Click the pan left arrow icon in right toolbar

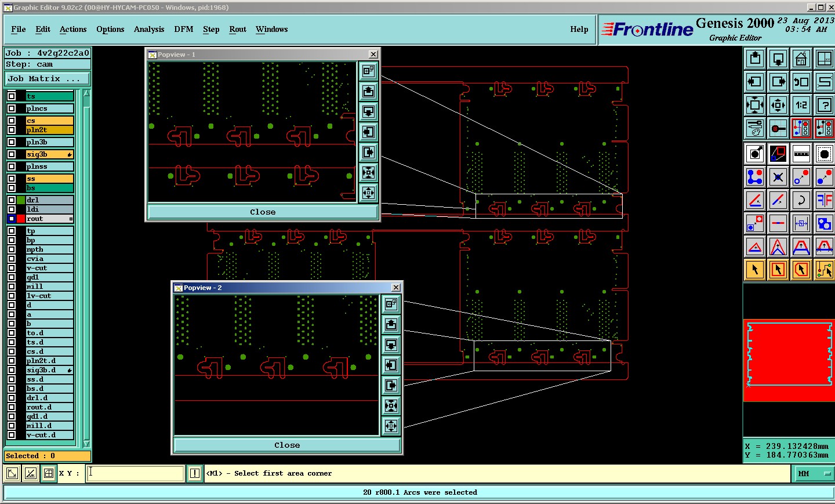[x=755, y=82]
